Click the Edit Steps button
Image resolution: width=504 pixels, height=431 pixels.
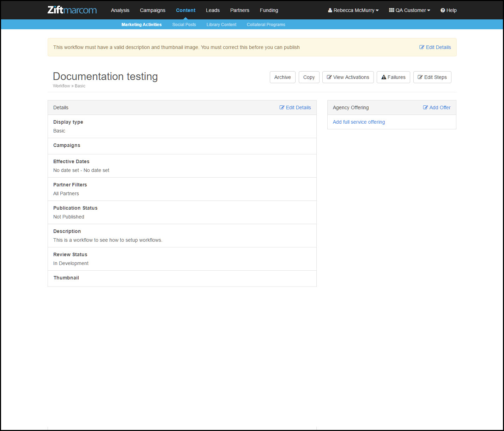click(x=432, y=77)
